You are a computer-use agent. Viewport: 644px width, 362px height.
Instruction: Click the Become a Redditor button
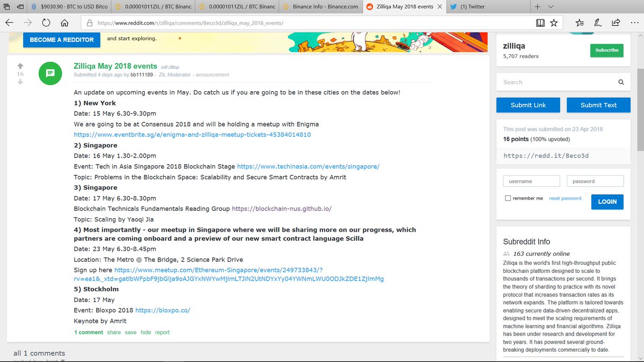62,40
